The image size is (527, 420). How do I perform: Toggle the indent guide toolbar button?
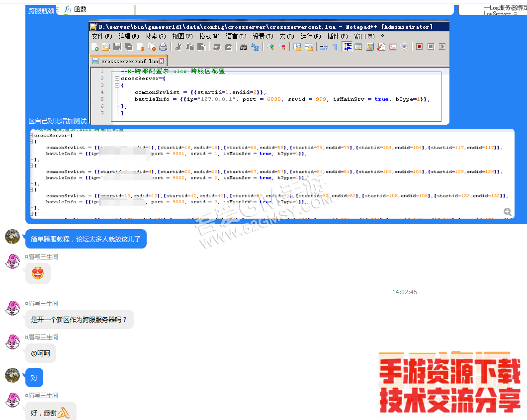348,47
